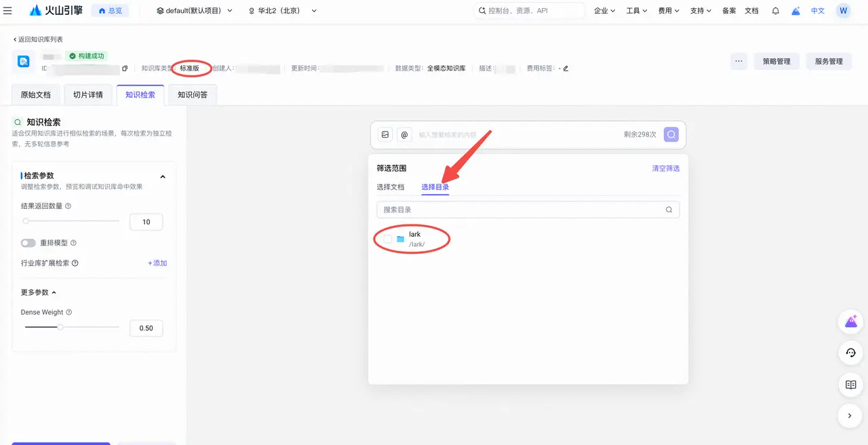
Task: Open the default(默认项目) project dropdown
Action: (x=195, y=11)
